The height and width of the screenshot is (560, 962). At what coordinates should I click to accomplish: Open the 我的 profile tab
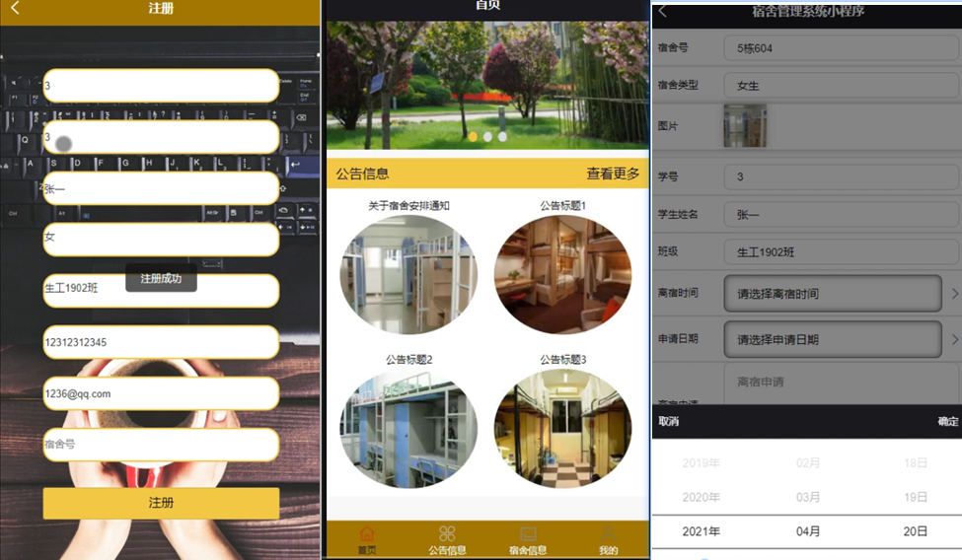[x=608, y=540]
